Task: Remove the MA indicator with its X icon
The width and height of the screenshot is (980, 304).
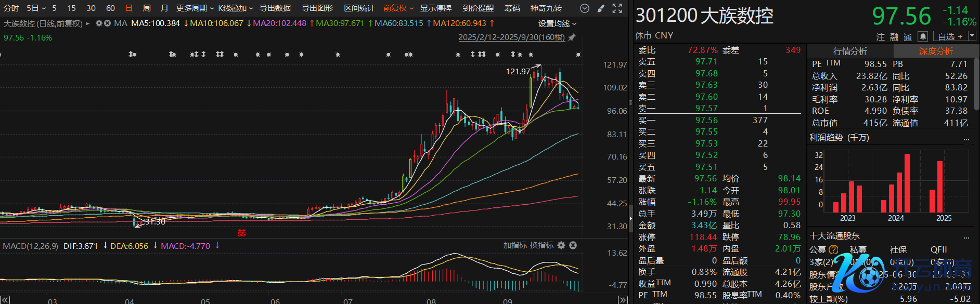Action: 107,23
